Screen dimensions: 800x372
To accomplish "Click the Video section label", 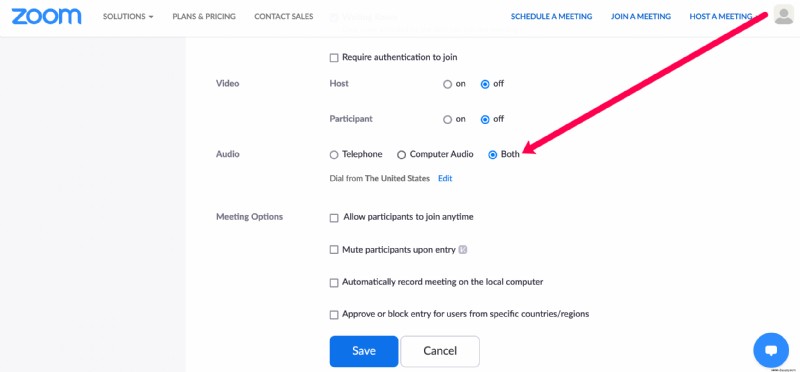I will tap(228, 83).
